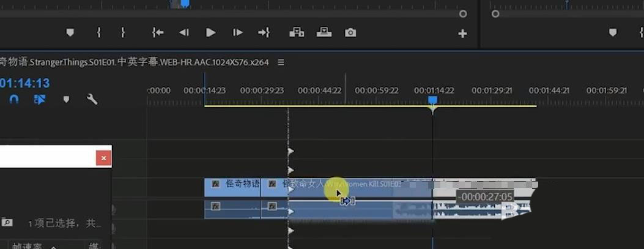Click the blue playhead on time ruler

click(432, 100)
